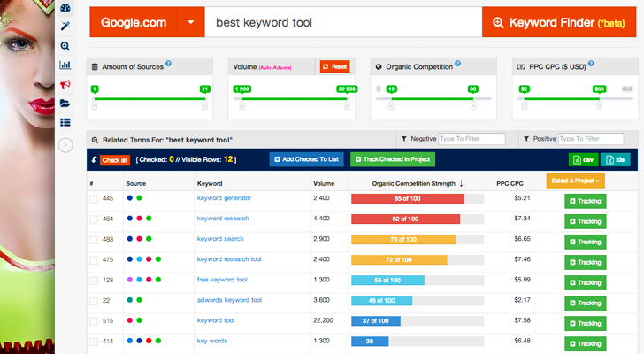The height and width of the screenshot is (354, 644).
Task: Reset the Volume filter
Action: click(334, 66)
